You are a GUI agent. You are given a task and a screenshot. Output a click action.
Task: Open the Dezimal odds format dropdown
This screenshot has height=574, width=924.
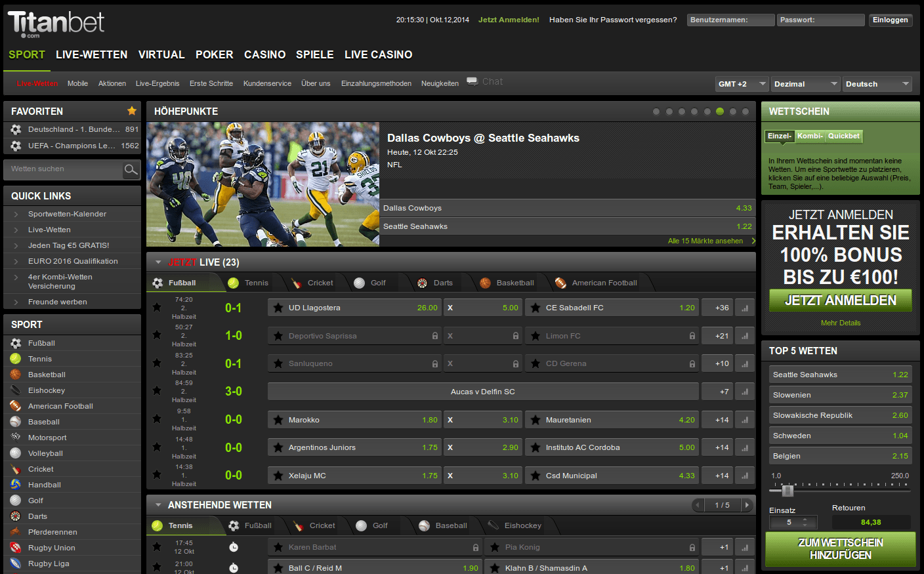(x=806, y=84)
